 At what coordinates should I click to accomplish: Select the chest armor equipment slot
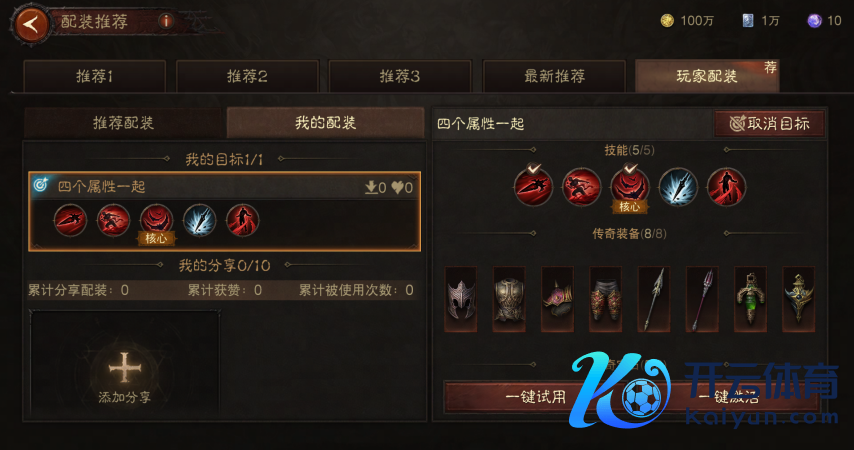coord(509,299)
